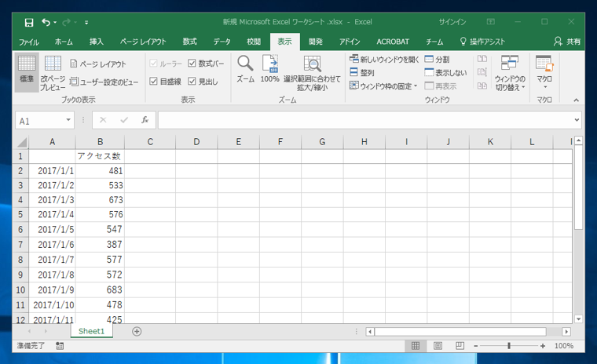This screenshot has width=597, height=364.
Task: Select the 標準 (Normal) view button
Action: click(x=27, y=73)
